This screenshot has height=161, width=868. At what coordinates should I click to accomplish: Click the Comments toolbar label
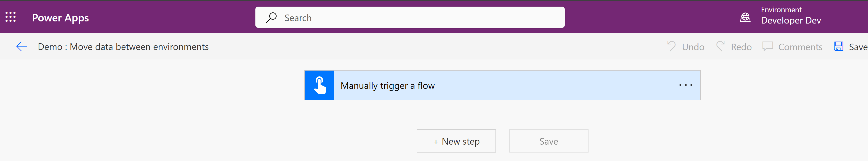coord(800,47)
